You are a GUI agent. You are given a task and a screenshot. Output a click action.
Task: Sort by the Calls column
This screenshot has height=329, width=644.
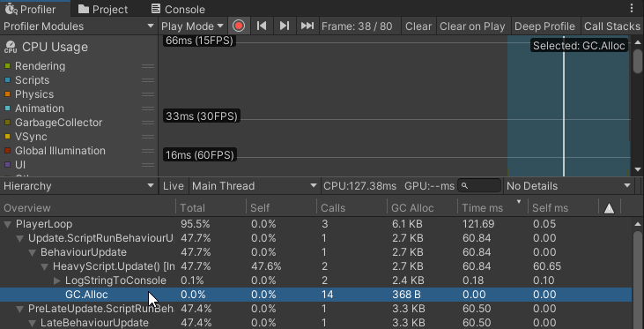click(x=352, y=208)
